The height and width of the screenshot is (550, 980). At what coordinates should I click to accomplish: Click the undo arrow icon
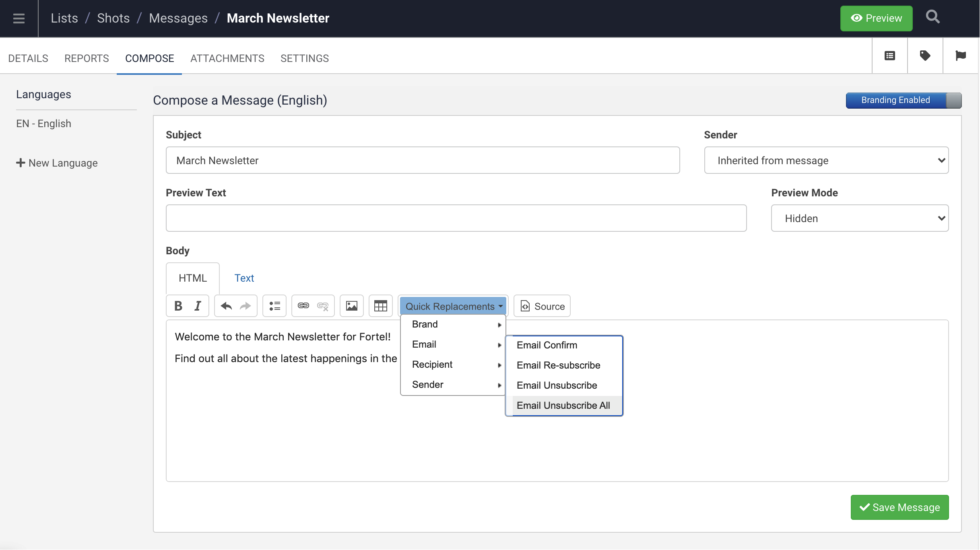tap(226, 306)
